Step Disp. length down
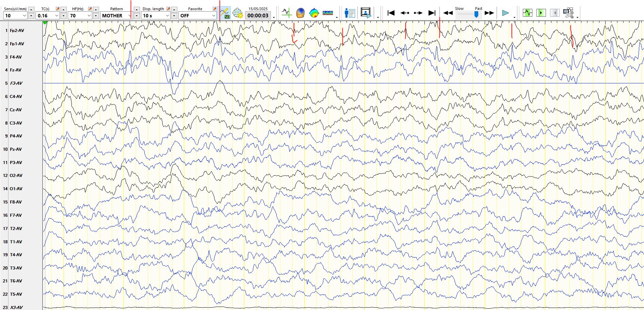Viewport: 644px width, 310px height. [x=174, y=16]
